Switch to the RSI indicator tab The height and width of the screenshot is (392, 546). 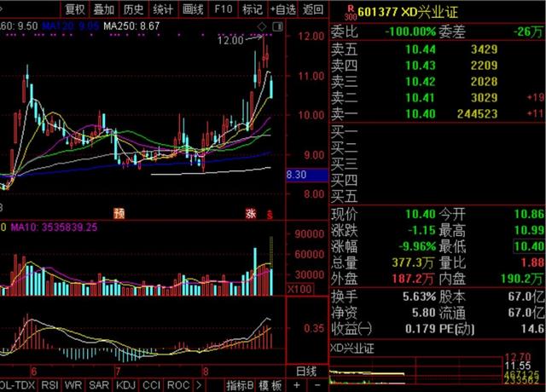click(x=49, y=385)
